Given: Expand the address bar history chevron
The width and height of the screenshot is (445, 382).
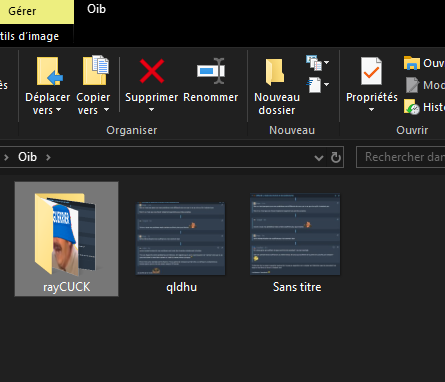Looking at the screenshot, I should pos(319,157).
